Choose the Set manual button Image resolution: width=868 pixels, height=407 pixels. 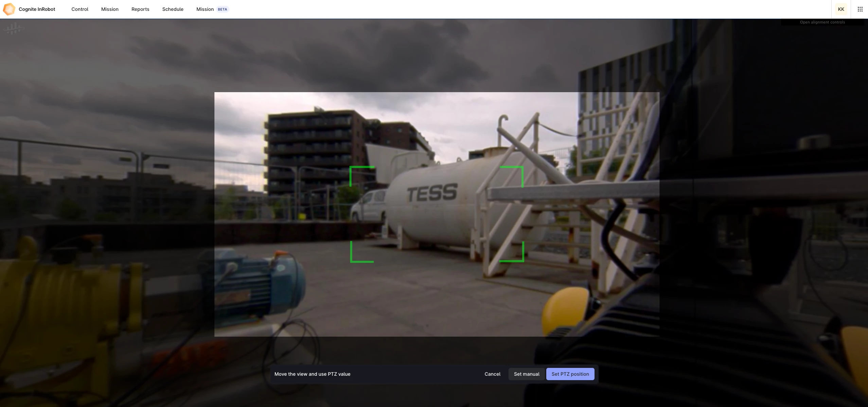point(526,374)
